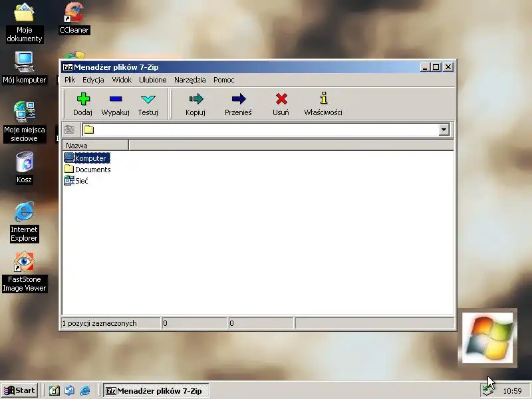This screenshot has height=399, width=532.
Task: Open the Pomoc menu
Action: [x=224, y=80]
